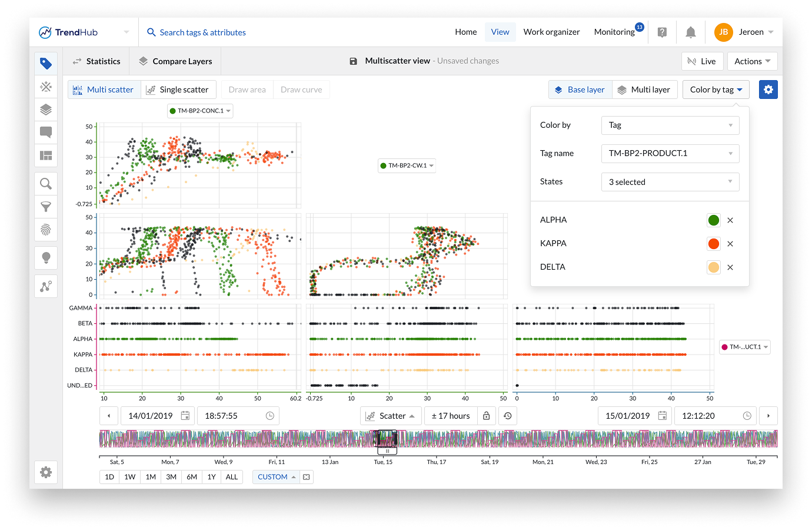Open the States 3 selected dropdown
The height and width of the screenshot is (530, 812).
click(670, 182)
